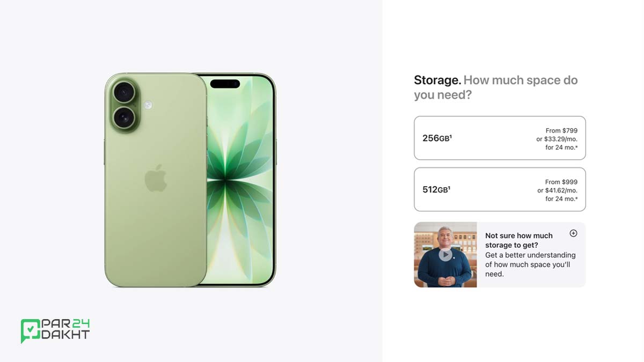The width and height of the screenshot is (644, 362).
Task: Click the upper rear camera lens
Action: (124, 93)
